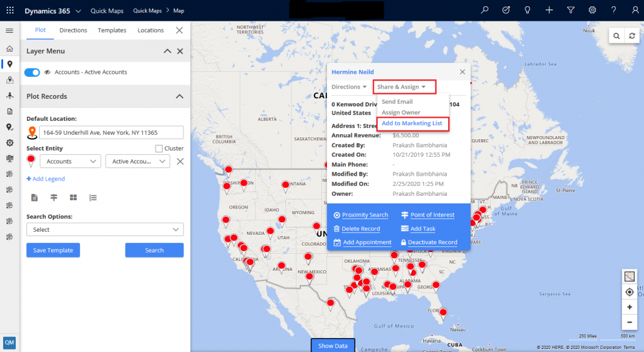The width and height of the screenshot is (644, 352).
Task: Open the Hermine Neild record title link
Action: click(x=353, y=72)
